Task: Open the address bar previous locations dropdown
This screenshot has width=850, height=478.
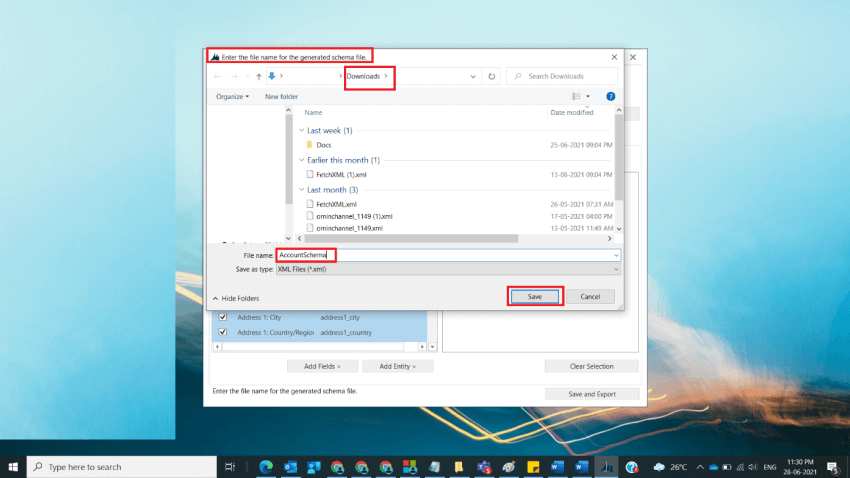Action: tap(473, 76)
